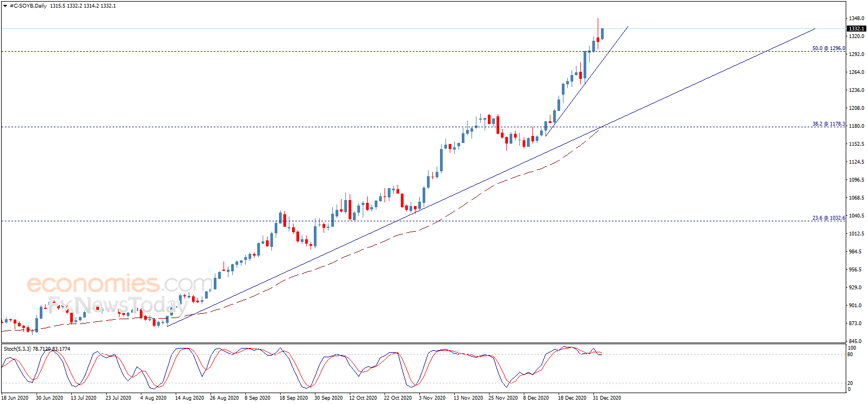Select the Stoch(5,3,3) indicator label

click(17, 349)
